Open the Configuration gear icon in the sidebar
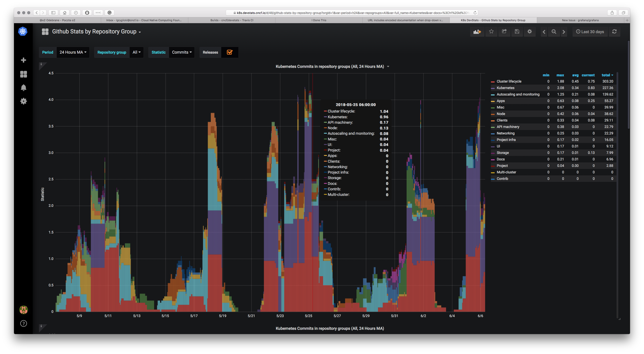The height and width of the screenshot is (354, 644). 23,101
